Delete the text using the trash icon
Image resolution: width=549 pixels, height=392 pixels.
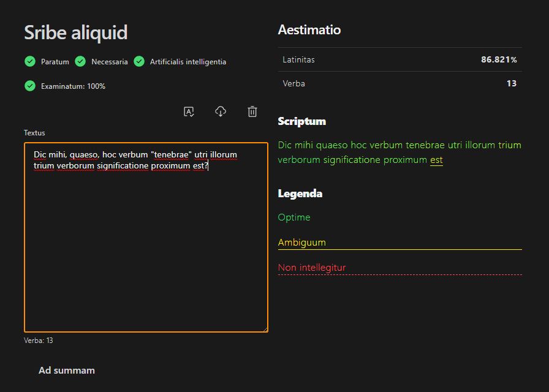(x=252, y=111)
